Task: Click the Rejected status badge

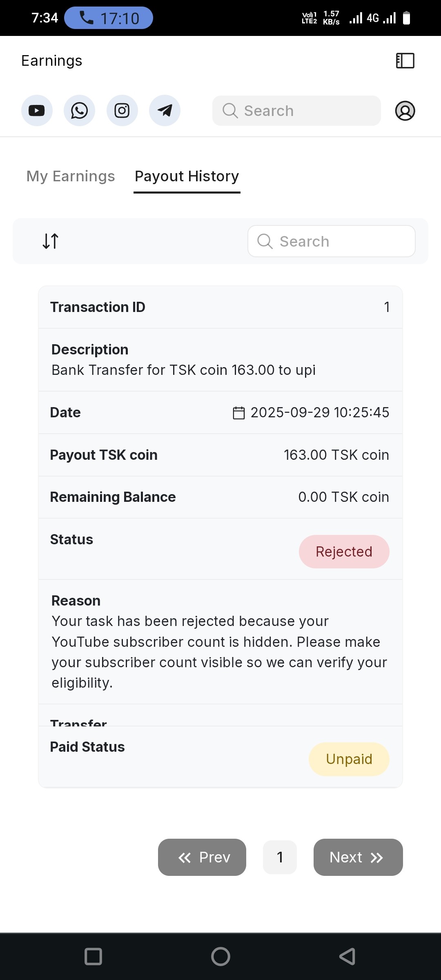Action: pyautogui.click(x=344, y=552)
